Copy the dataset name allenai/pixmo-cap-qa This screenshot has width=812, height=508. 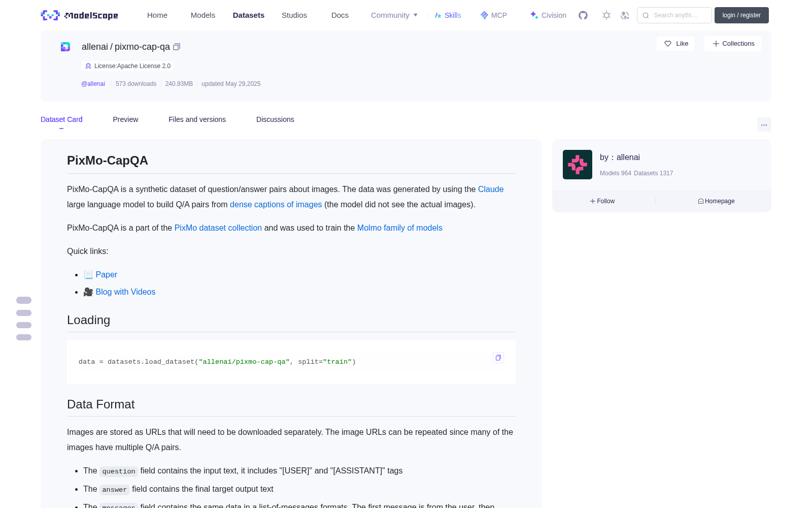coord(177,47)
